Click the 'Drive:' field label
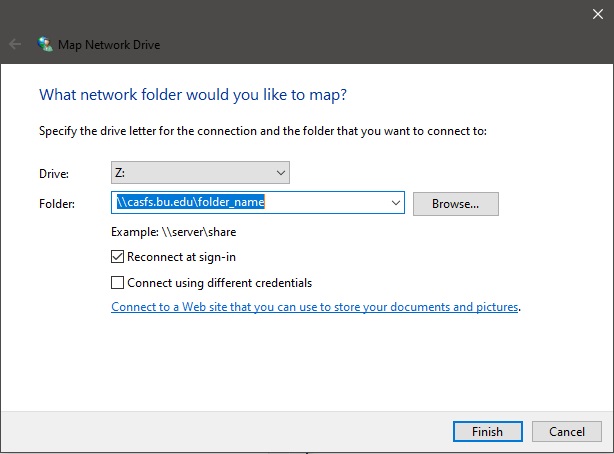This screenshot has height=454, width=614. tap(54, 173)
